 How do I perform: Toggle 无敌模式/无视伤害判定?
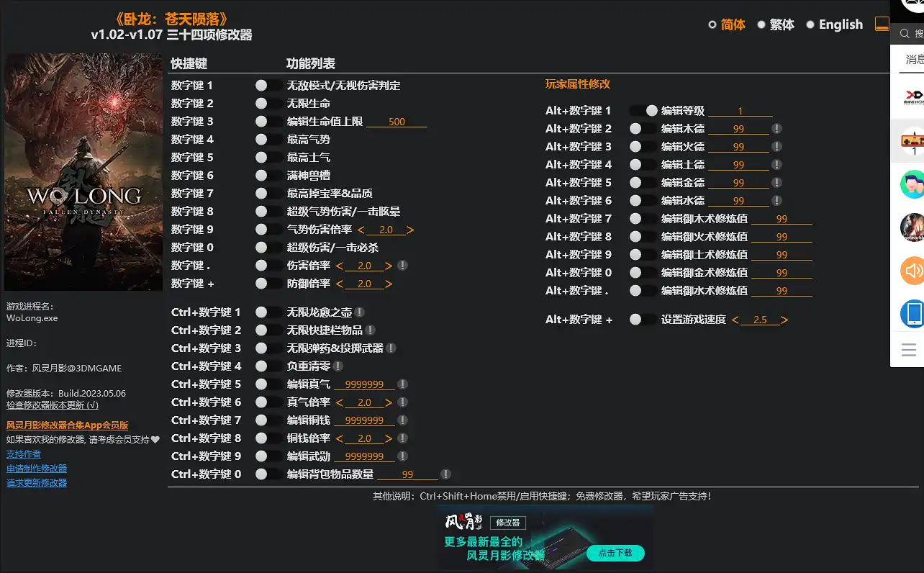268,86
